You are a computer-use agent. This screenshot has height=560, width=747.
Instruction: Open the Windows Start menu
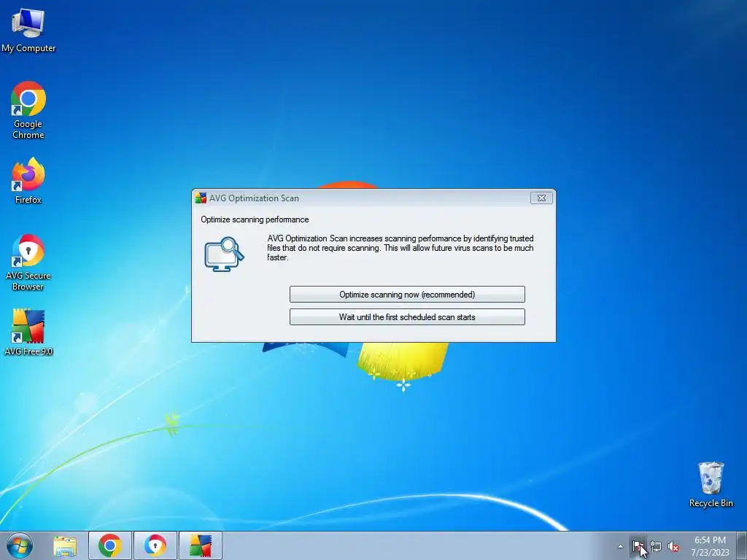[20, 545]
